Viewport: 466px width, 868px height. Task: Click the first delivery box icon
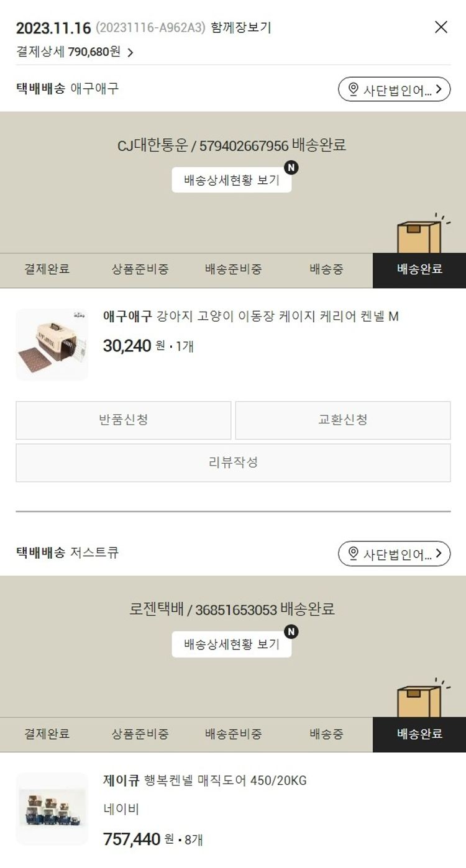[x=421, y=235]
